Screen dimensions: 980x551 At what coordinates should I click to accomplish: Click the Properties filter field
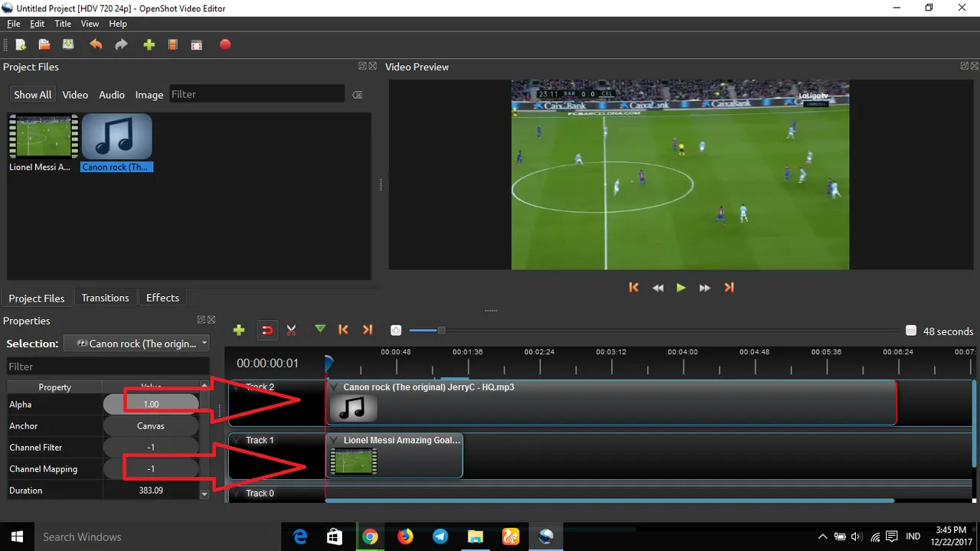tap(108, 367)
